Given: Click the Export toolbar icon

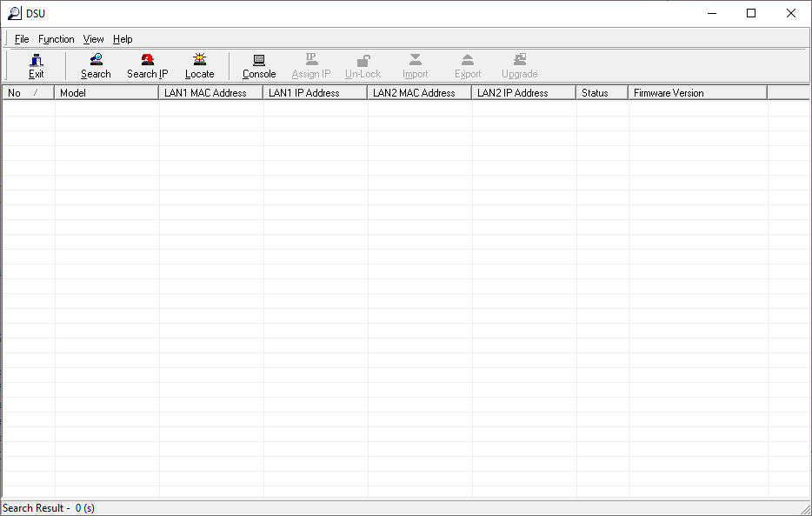Looking at the screenshot, I should (468, 66).
